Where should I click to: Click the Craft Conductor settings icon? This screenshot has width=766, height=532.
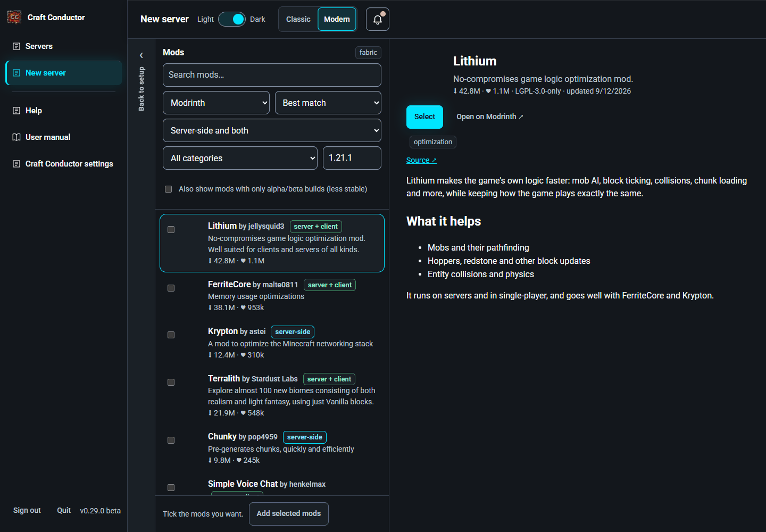point(16,164)
